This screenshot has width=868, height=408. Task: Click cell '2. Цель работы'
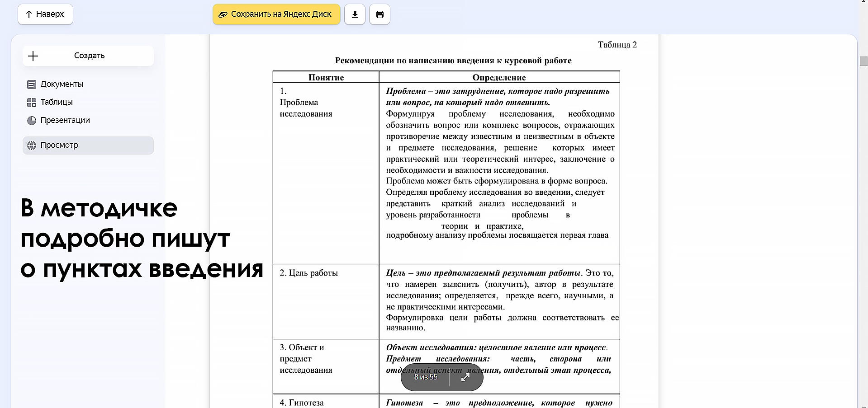pos(326,301)
